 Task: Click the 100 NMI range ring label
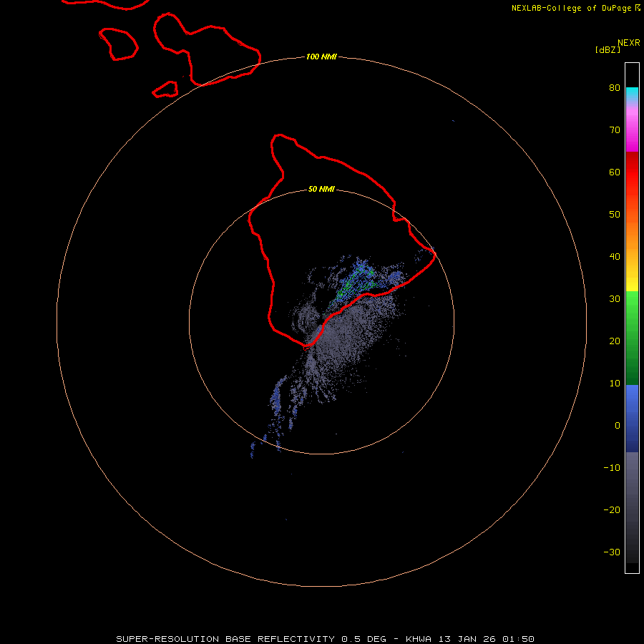point(321,57)
